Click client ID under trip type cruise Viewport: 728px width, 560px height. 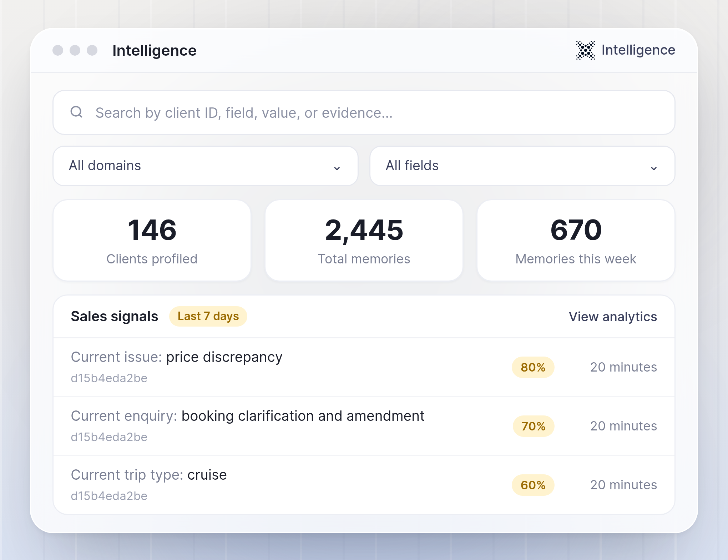click(109, 496)
